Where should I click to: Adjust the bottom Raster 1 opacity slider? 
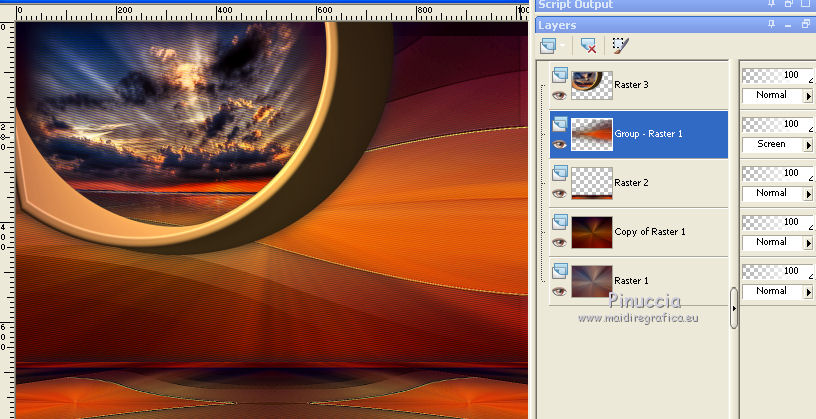(777, 271)
